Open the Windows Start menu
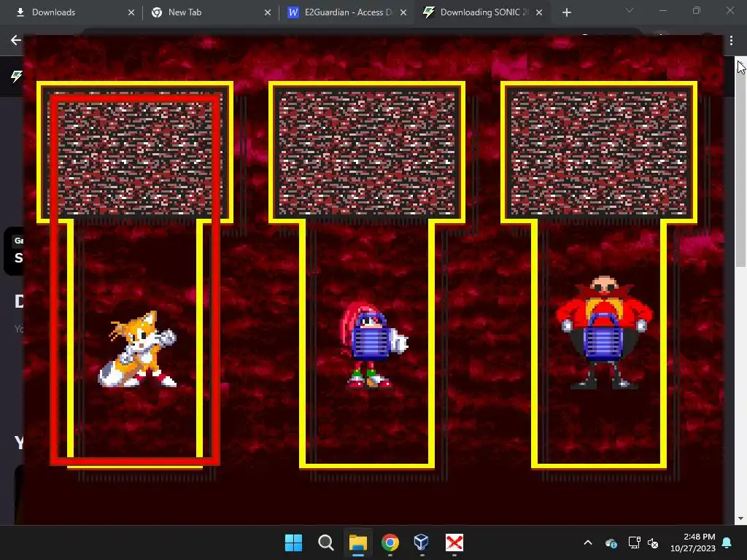Screen dimensions: 747x560 pos(293,542)
